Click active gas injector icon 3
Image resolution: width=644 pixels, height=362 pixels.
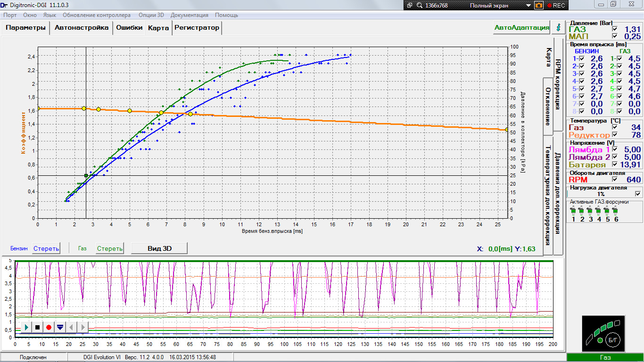pyautogui.click(x=590, y=210)
